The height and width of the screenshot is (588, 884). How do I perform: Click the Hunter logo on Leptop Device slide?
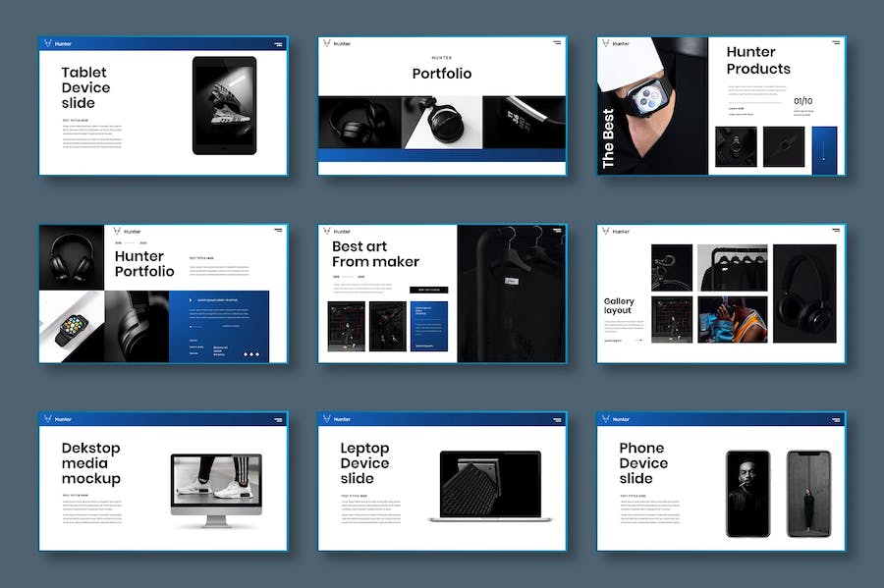point(337,419)
